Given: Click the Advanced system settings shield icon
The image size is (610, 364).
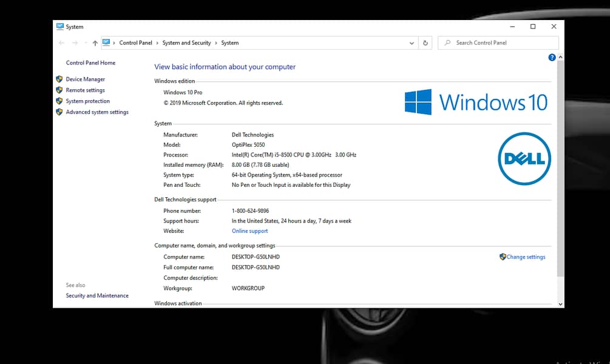Looking at the screenshot, I should click(x=59, y=112).
